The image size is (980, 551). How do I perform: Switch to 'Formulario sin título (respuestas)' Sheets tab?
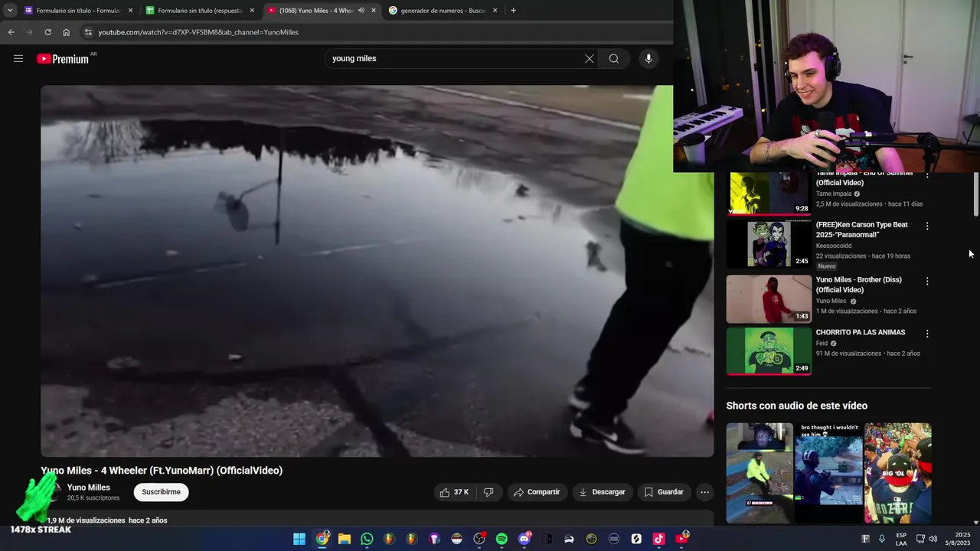click(x=200, y=11)
